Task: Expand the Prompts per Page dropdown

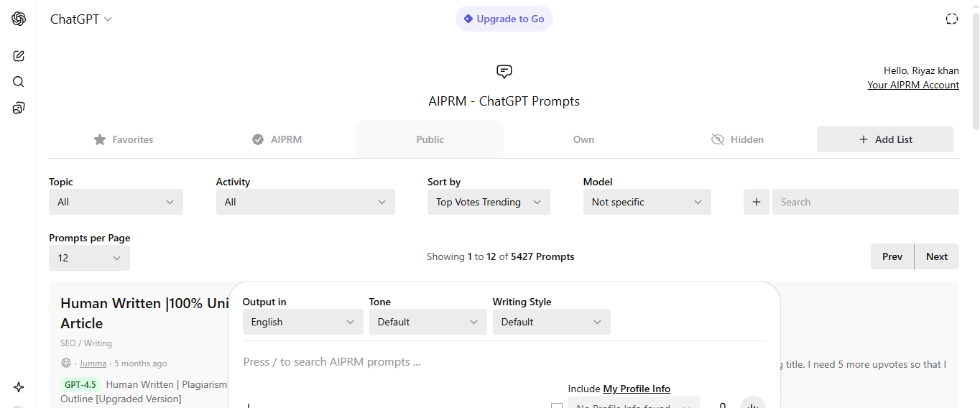Action: tap(89, 258)
